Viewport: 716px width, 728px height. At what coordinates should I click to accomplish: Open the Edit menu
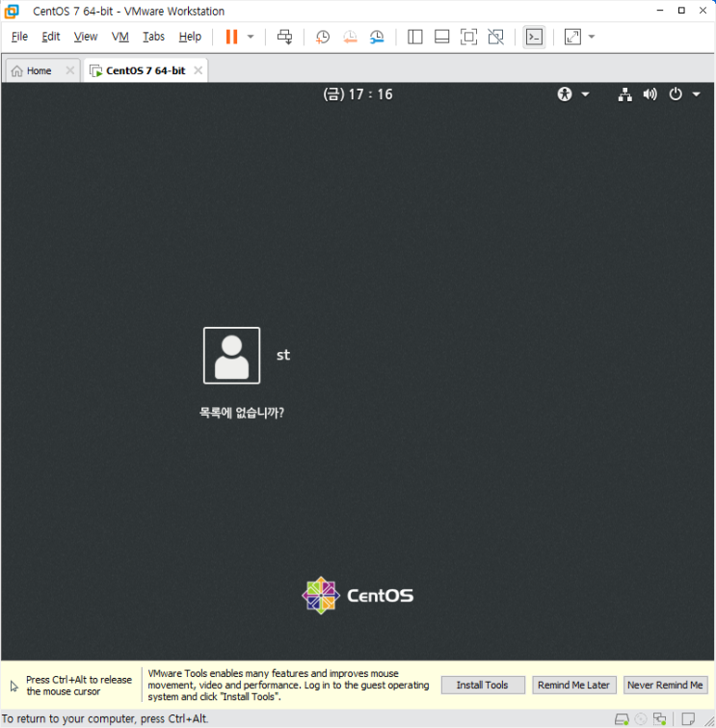tap(50, 37)
